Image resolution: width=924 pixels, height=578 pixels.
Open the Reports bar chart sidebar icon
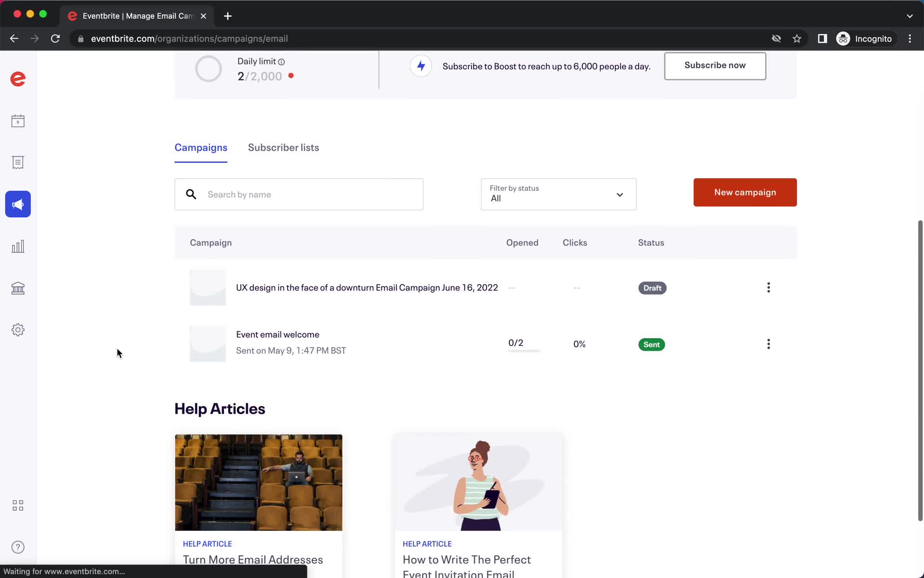(x=18, y=247)
